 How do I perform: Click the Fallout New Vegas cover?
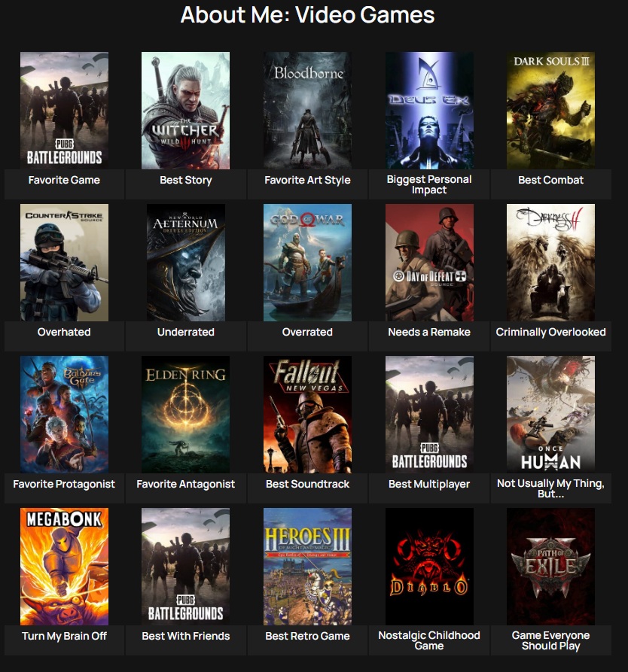[x=307, y=415]
